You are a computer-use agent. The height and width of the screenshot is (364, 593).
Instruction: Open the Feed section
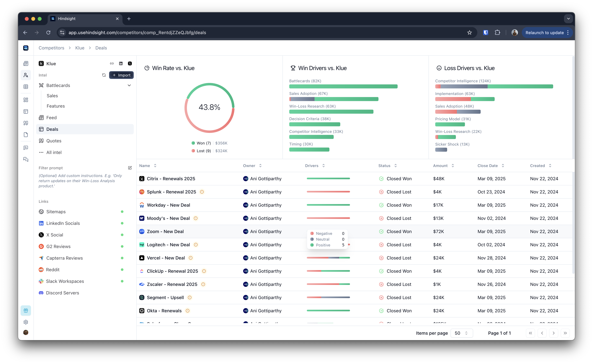85,118
